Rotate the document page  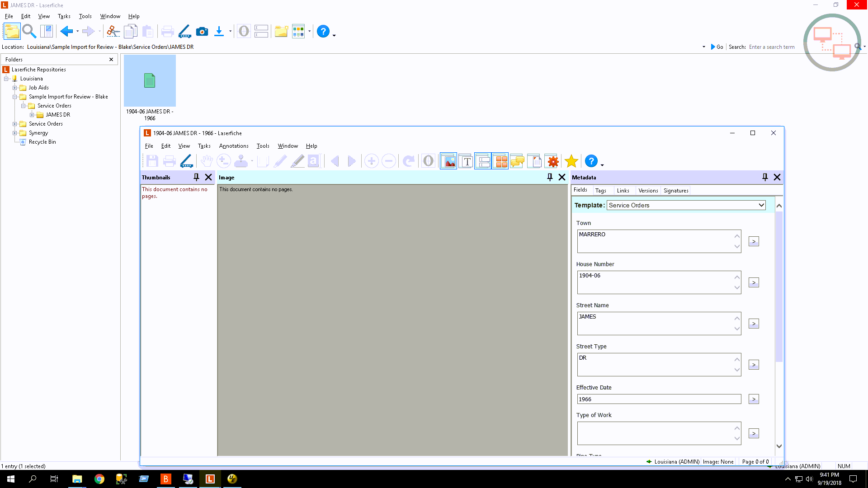click(x=409, y=161)
